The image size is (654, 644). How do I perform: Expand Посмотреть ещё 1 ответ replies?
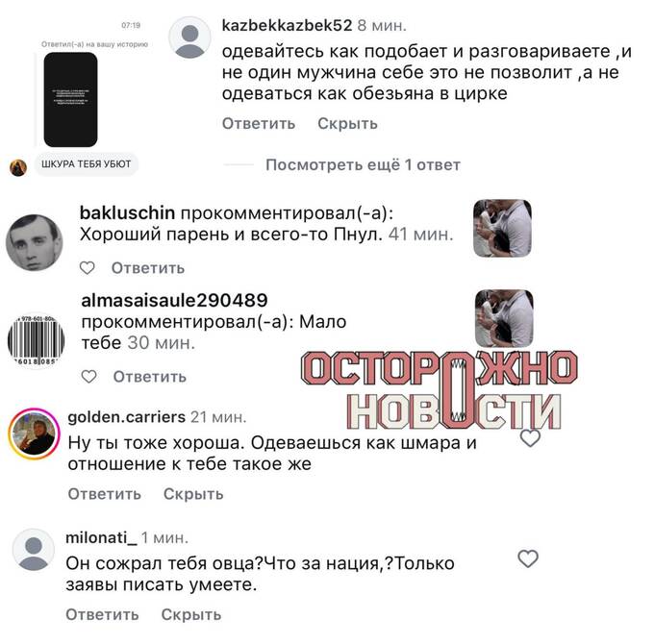coord(363,165)
